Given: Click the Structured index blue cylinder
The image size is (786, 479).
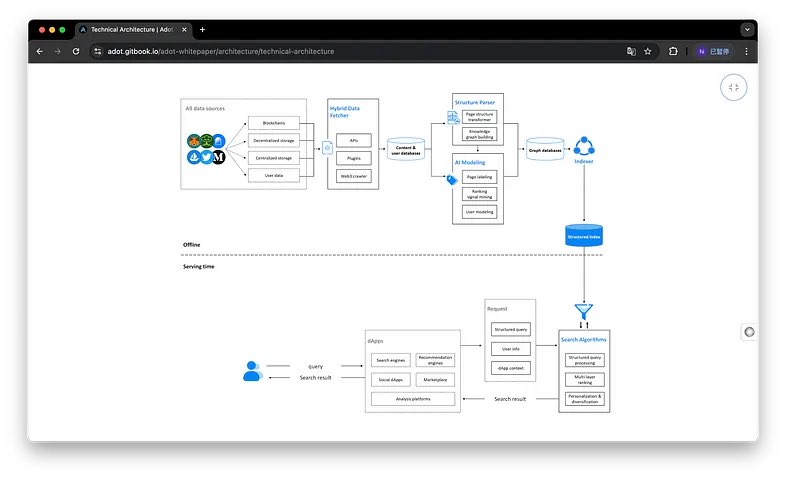Looking at the screenshot, I should click(x=584, y=235).
